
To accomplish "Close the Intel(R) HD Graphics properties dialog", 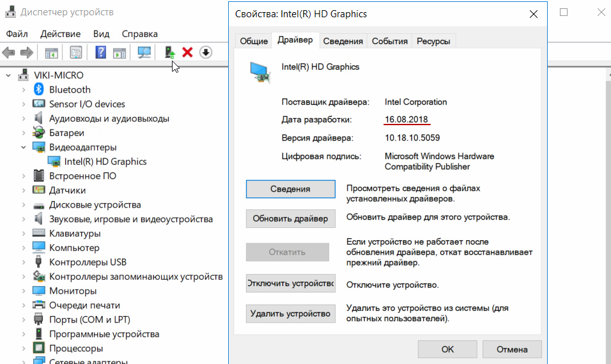I will pyautogui.click(x=534, y=14).
